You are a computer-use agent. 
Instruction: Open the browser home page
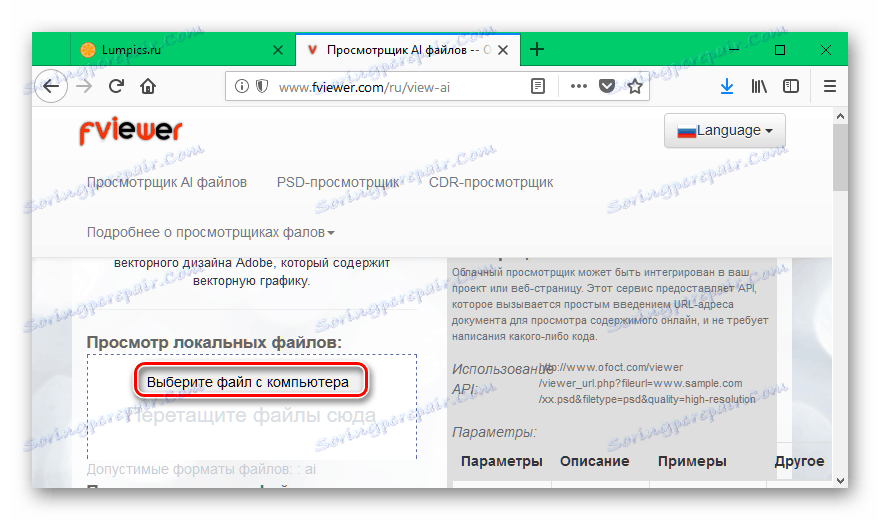tap(148, 86)
